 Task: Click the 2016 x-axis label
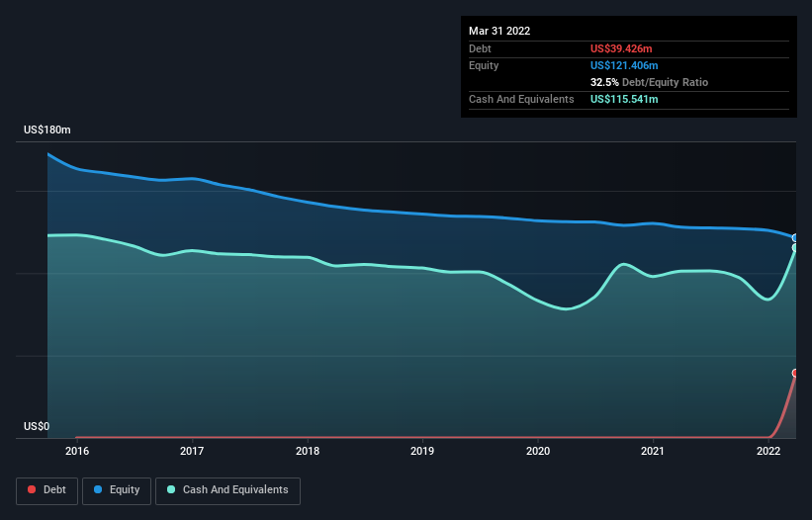(x=77, y=451)
